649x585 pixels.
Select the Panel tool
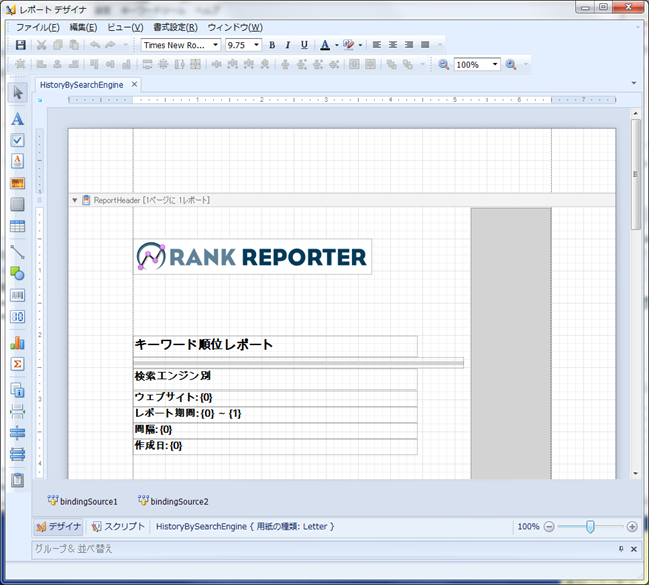tap(17, 205)
